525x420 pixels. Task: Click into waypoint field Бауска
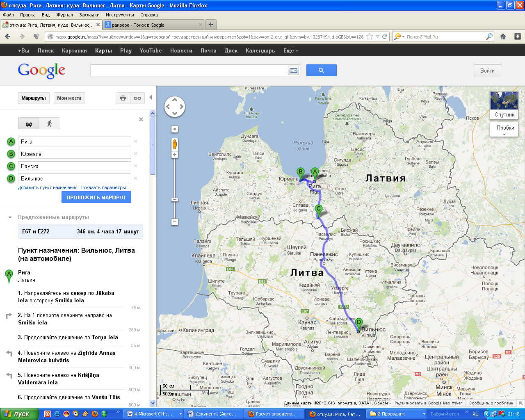click(x=75, y=166)
